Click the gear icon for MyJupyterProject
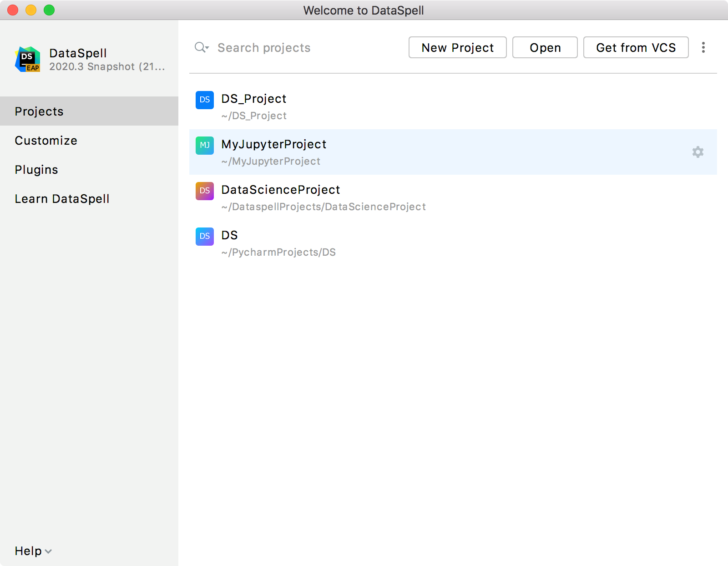The width and height of the screenshot is (728, 566). tap(698, 152)
